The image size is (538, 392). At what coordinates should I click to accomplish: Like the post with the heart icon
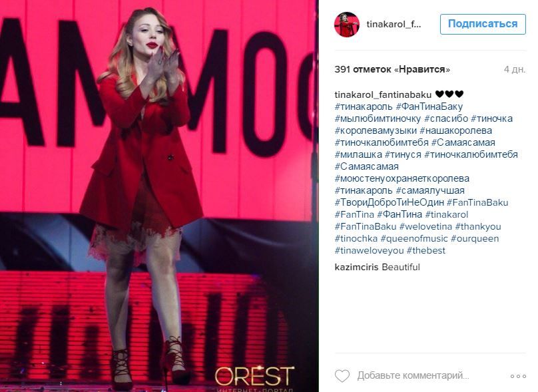342,376
